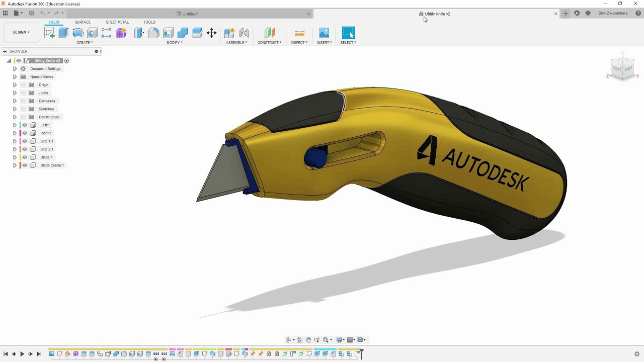Select the Combine tool

(x=183, y=33)
